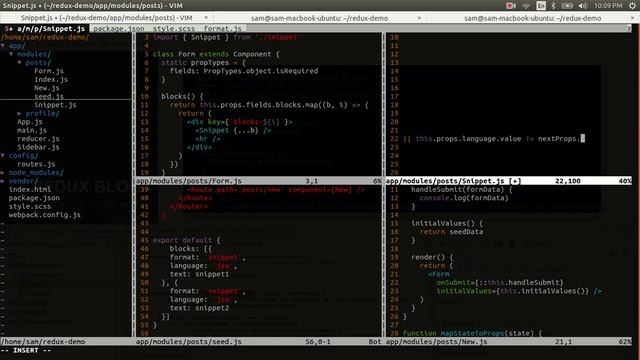Click the /home/sam/redux-demo status line

click(66, 342)
